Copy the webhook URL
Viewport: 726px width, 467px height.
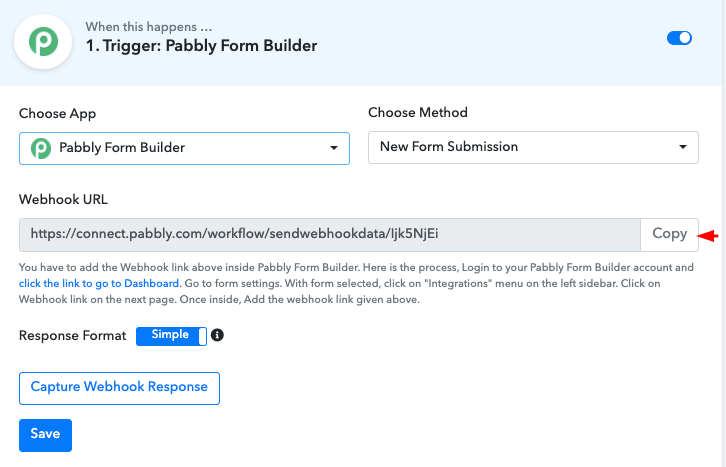coord(670,235)
